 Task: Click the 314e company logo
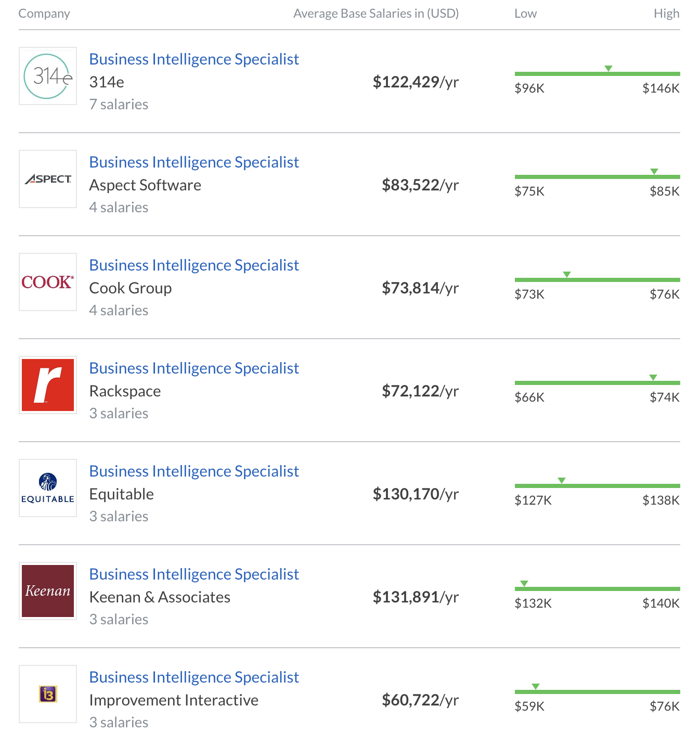coord(48,76)
